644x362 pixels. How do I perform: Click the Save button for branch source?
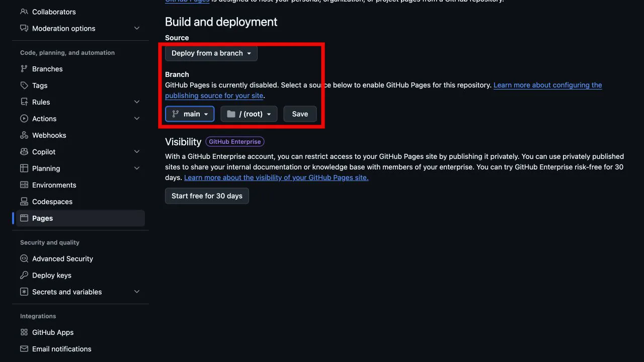[300, 114]
